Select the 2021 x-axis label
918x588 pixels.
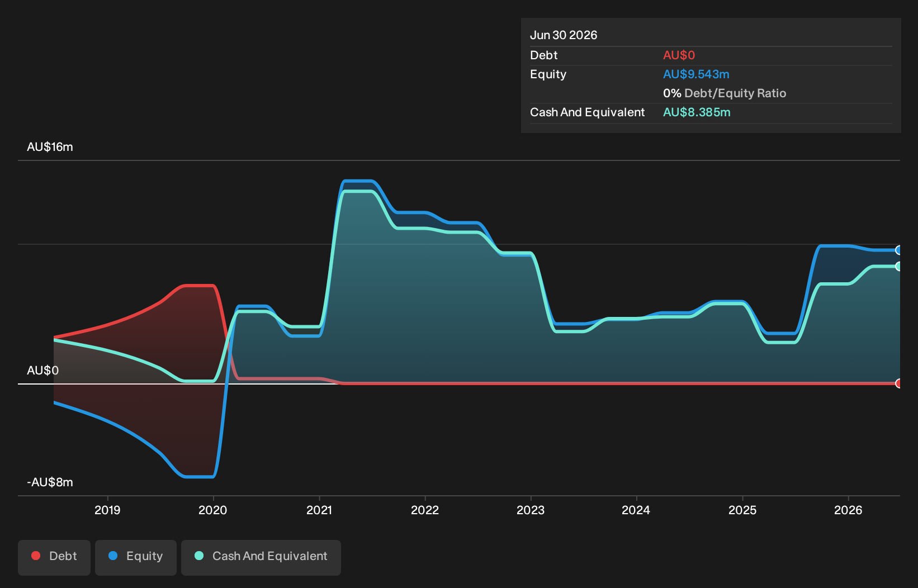click(319, 510)
